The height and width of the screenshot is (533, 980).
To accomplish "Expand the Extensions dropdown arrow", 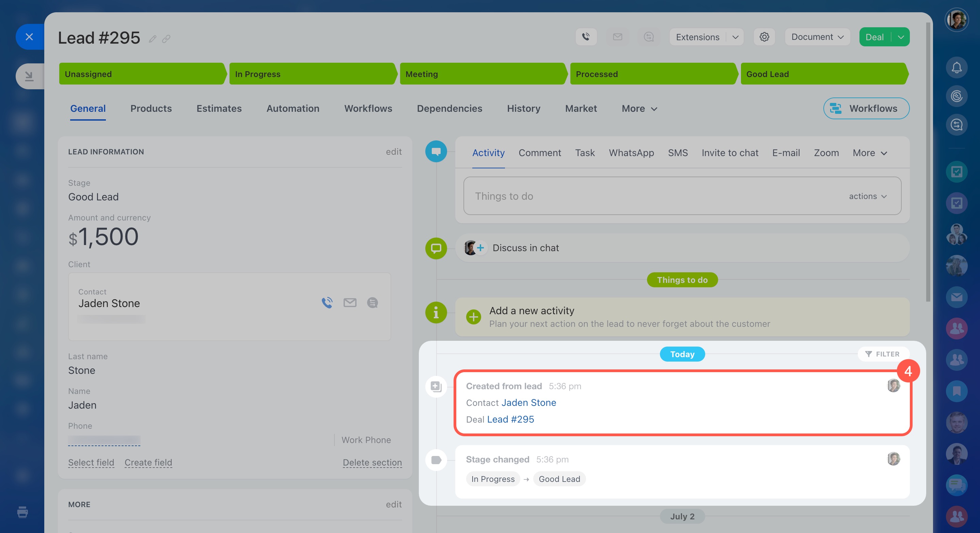I will [735, 37].
